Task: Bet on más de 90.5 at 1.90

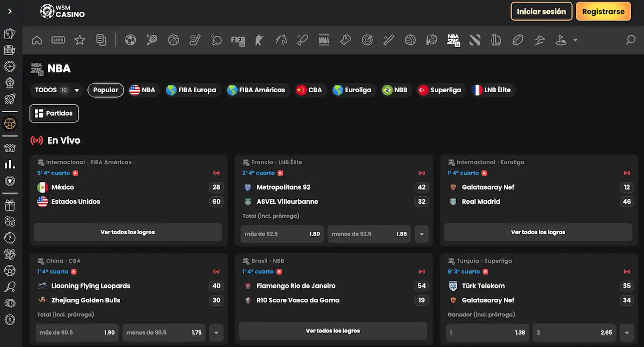Action: tap(77, 333)
